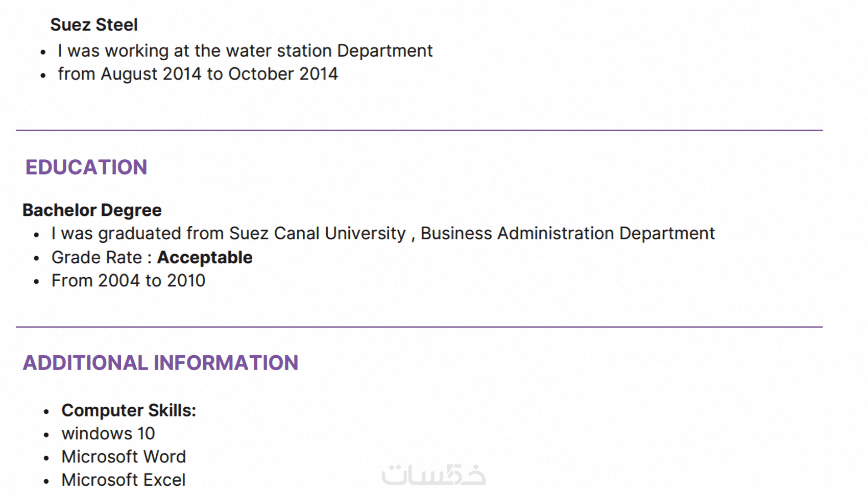
Task: Click the bold word Acceptable
Action: coord(205,257)
